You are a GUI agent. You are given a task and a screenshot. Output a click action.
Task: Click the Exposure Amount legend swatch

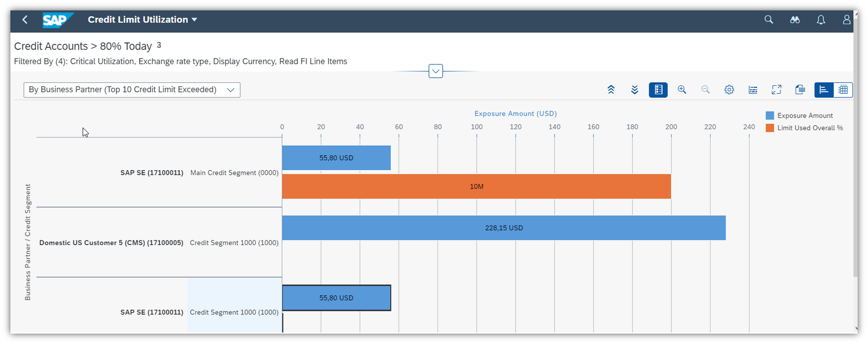coord(770,116)
